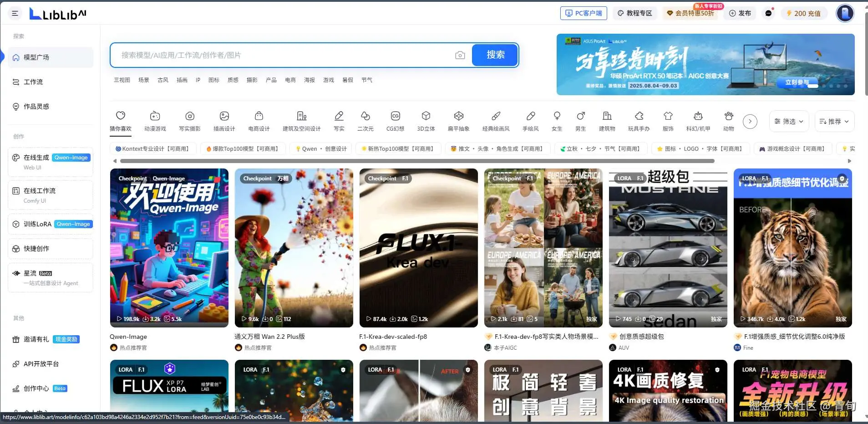Toggle the hamburger sidebar menu
The width and height of the screenshot is (868, 424).
click(x=15, y=13)
